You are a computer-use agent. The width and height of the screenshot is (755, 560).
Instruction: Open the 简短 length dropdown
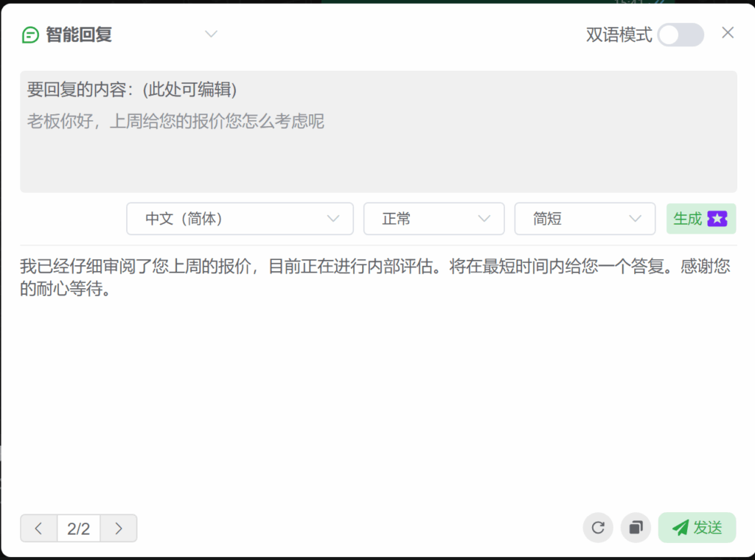coord(585,218)
